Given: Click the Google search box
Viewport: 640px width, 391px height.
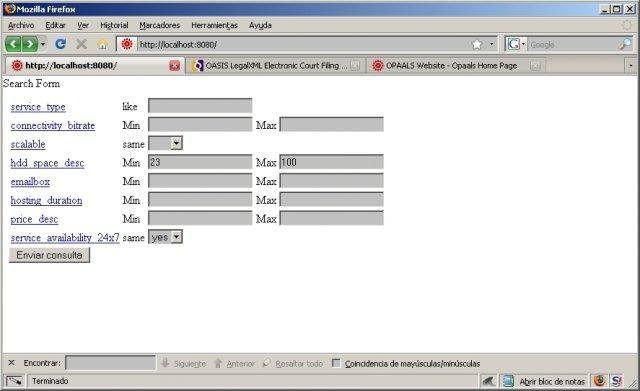Looking at the screenshot, I should tap(573, 44).
